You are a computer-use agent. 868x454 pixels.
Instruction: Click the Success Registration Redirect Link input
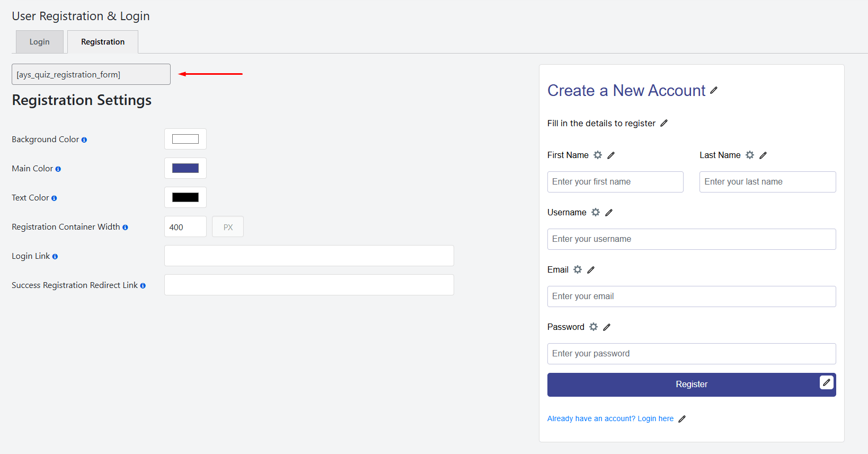click(309, 285)
